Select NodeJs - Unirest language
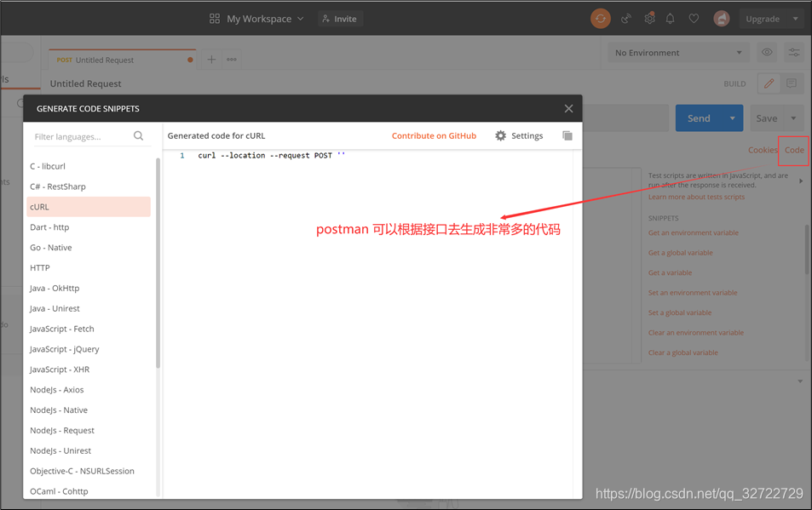Image resolution: width=812 pixels, height=510 pixels. click(89, 450)
